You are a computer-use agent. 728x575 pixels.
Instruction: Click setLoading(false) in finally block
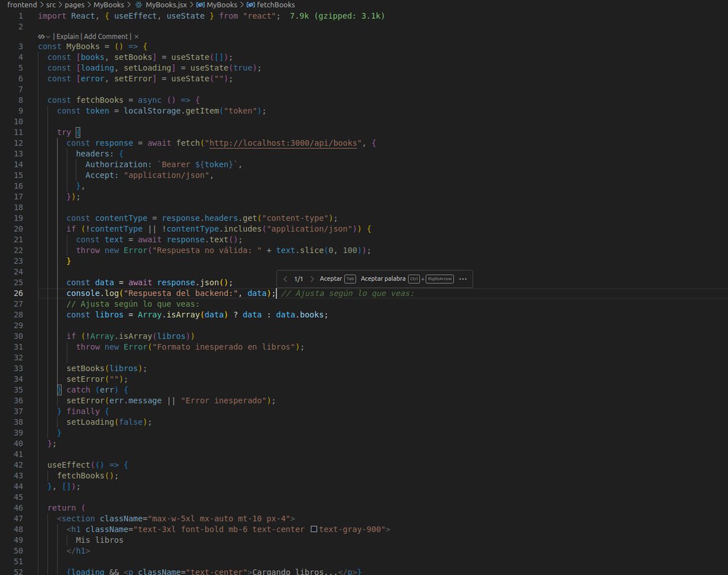click(109, 422)
